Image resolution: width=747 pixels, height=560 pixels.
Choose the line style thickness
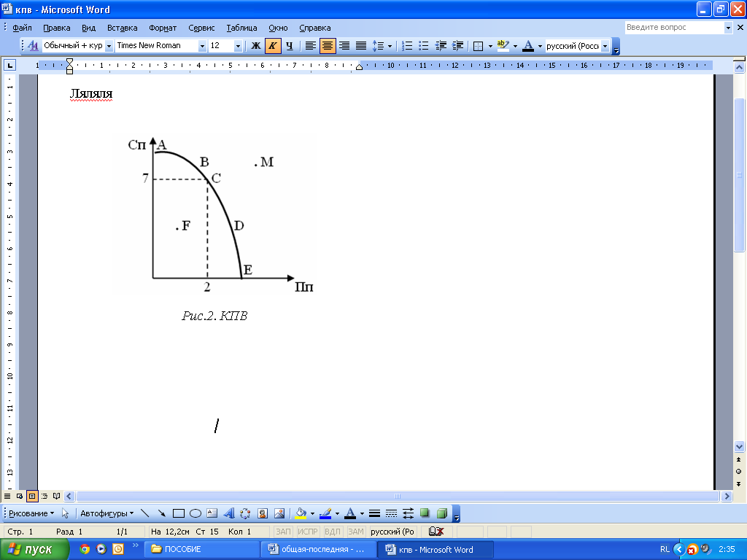point(374,513)
